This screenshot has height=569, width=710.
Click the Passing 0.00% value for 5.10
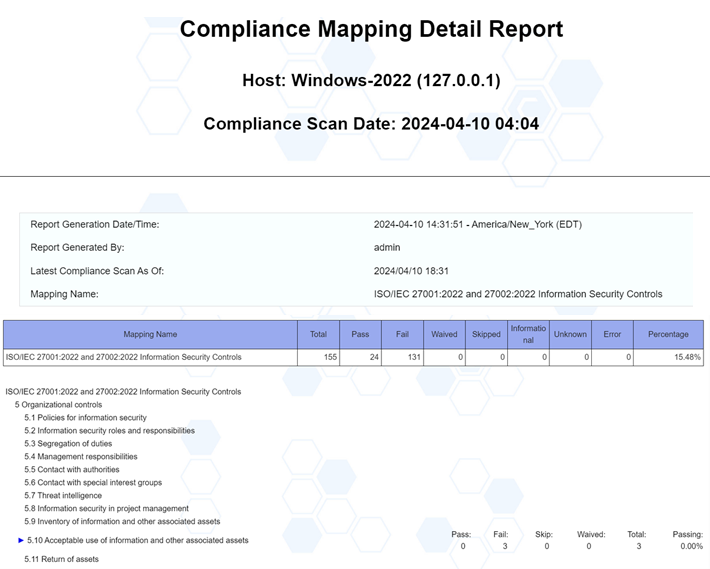691,546
